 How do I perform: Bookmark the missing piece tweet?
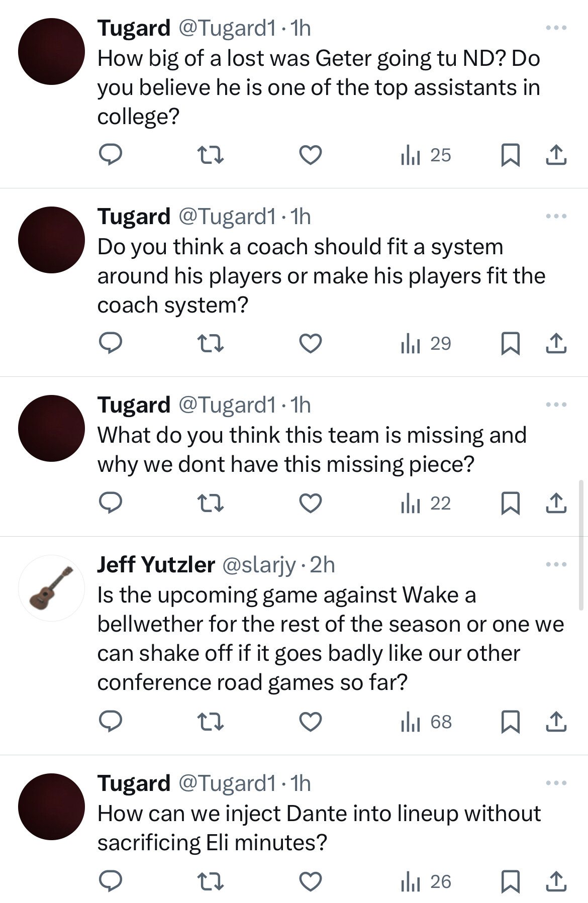point(511,503)
